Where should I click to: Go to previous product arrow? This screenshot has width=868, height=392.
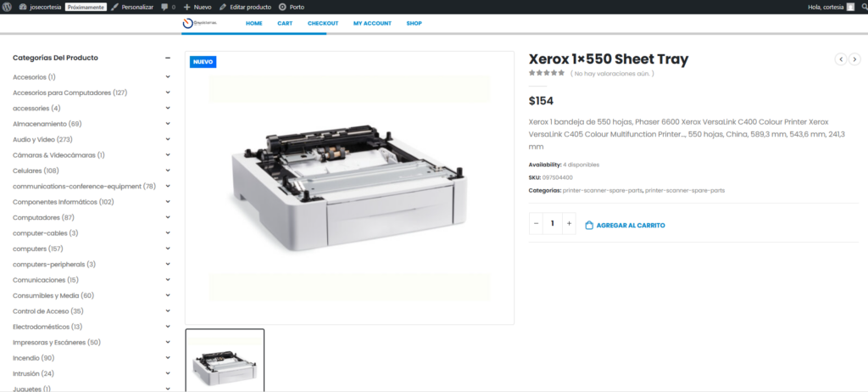coord(841,59)
